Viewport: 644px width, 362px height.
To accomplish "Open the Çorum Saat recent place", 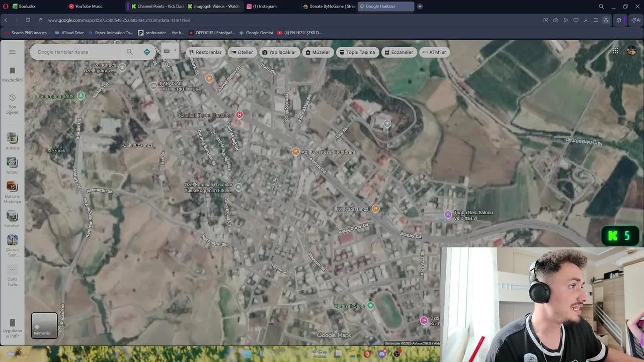I will (x=12, y=246).
